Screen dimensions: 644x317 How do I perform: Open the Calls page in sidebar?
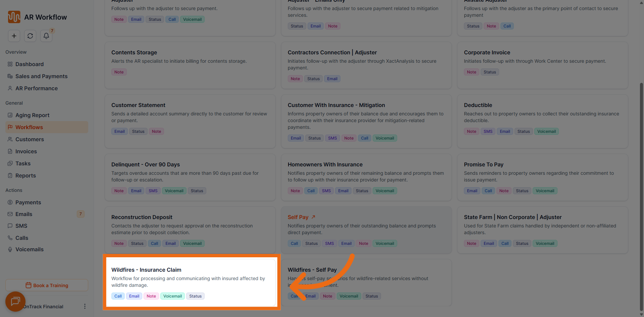(x=22, y=238)
